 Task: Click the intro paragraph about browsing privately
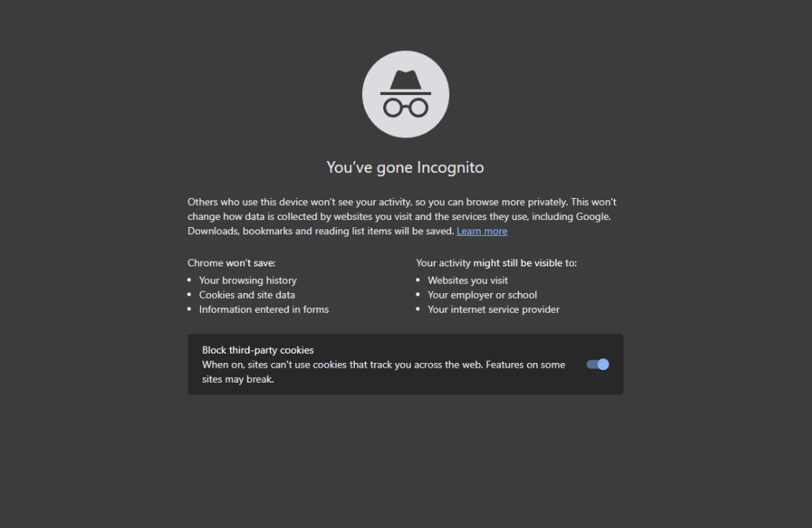(402, 217)
